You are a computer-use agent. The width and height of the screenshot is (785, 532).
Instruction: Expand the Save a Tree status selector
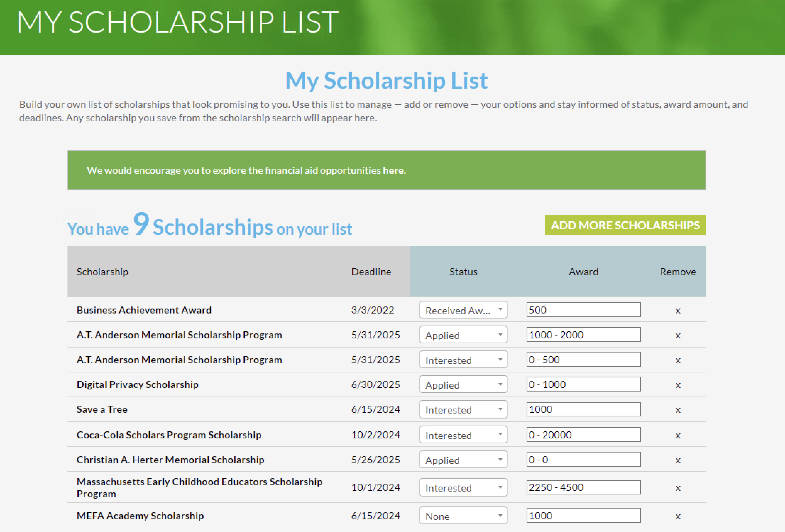(463, 409)
